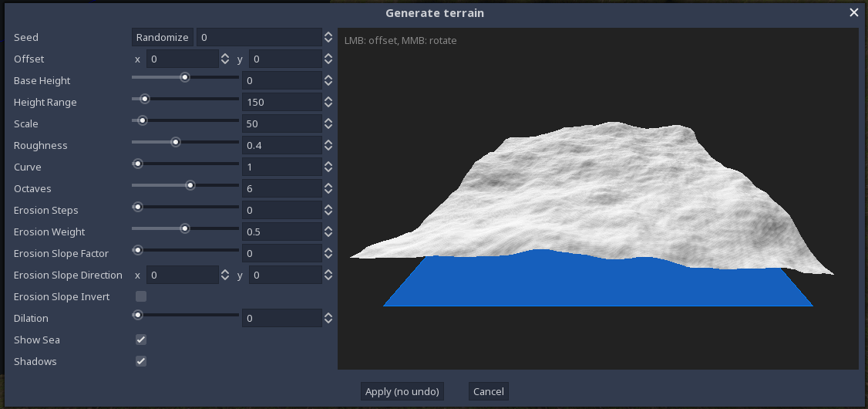The width and height of the screenshot is (868, 409).
Task: Turn off the Shadows checkbox
Action: point(141,361)
